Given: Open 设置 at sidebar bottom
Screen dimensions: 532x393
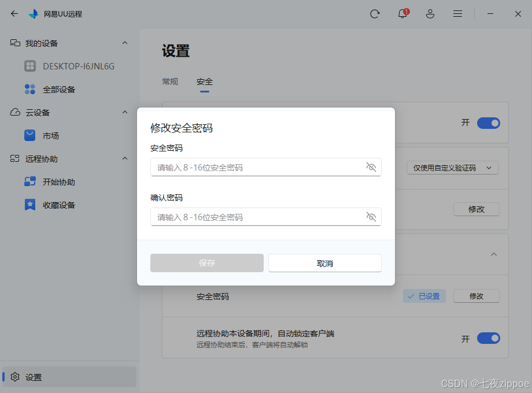Looking at the screenshot, I should (x=69, y=377).
